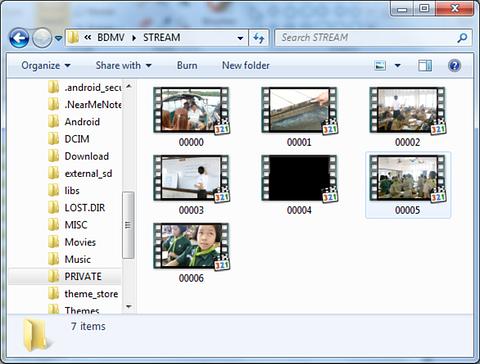Image resolution: width=480 pixels, height=364 pixels.
Task: Open the Share with menu
Action: [x=124, y=65]
